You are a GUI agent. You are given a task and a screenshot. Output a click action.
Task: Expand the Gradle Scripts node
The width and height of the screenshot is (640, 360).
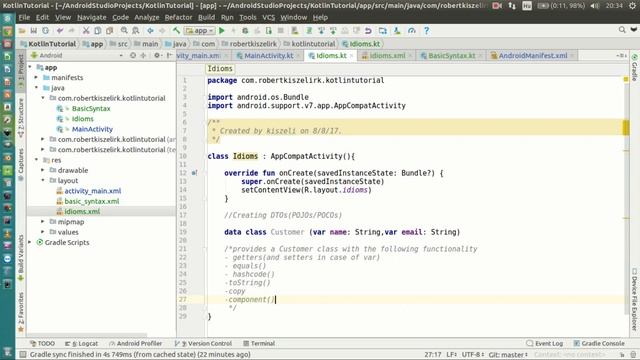(x=30, y=242)
